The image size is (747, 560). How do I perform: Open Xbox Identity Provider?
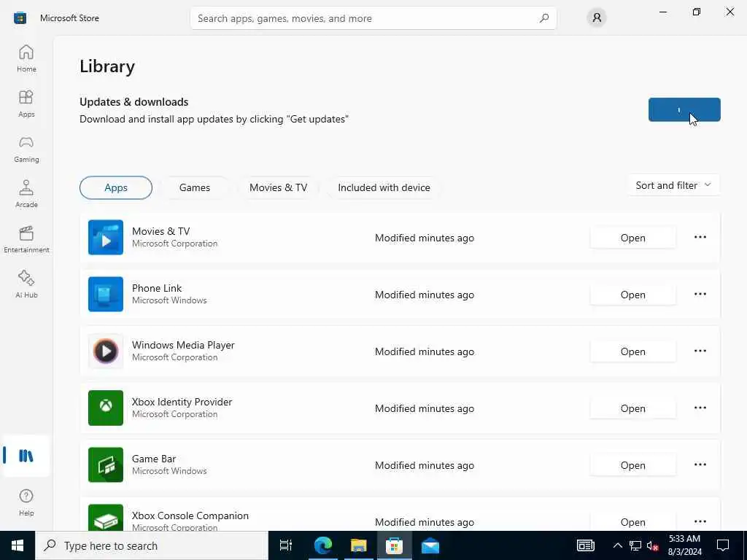tap(632, 408)
